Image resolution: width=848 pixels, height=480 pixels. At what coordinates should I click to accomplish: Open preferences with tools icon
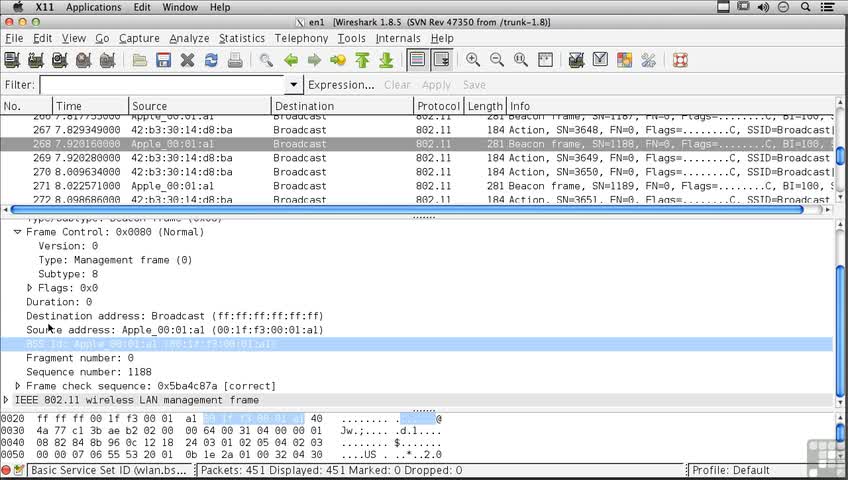tap(648, 60)
